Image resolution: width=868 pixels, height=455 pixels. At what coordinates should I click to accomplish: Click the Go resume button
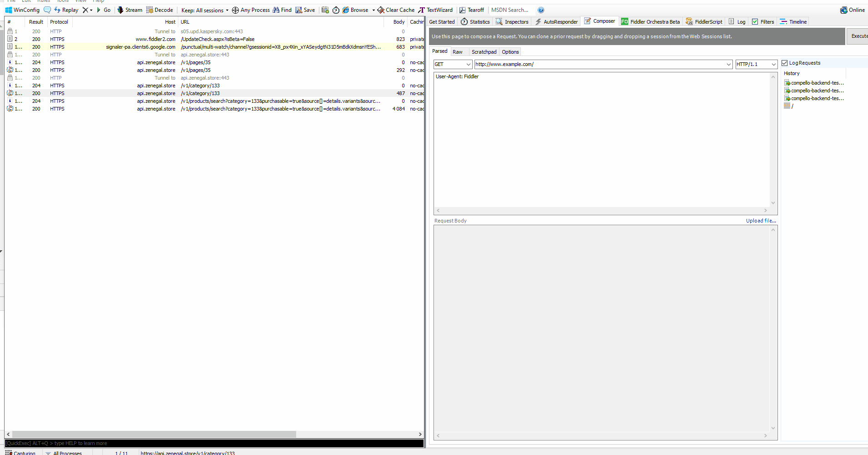coord(104,10)
